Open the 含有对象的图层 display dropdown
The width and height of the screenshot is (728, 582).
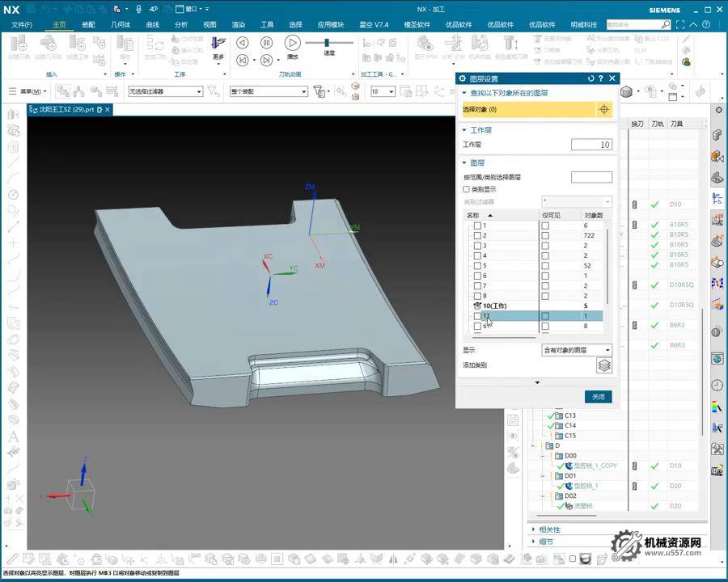[x=576, y=350]
